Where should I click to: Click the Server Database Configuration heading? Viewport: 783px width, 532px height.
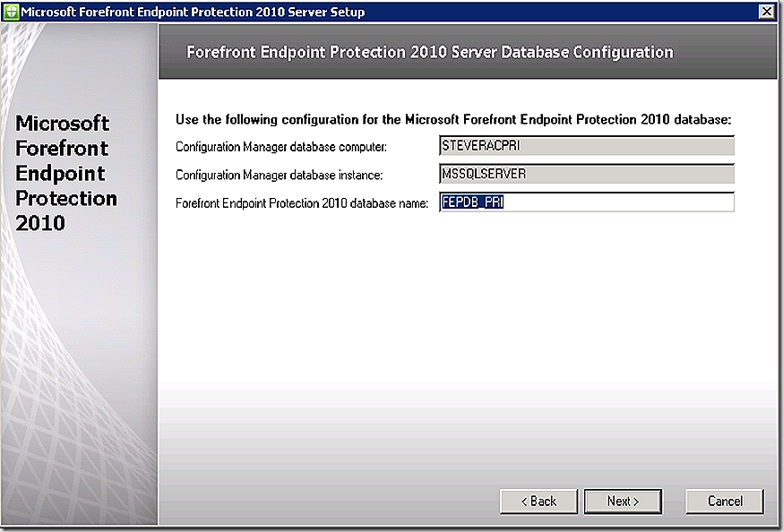pyautogui.click(x=430, y=52)
